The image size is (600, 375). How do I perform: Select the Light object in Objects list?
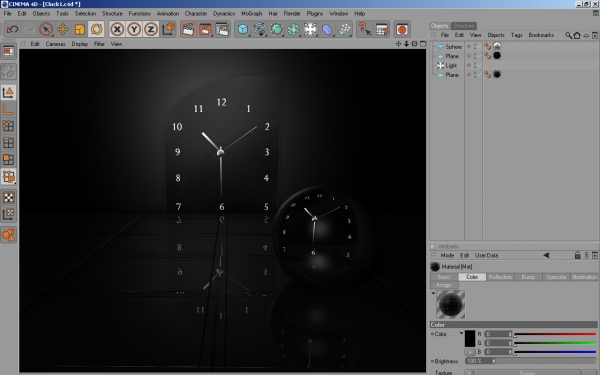[451, 65]
